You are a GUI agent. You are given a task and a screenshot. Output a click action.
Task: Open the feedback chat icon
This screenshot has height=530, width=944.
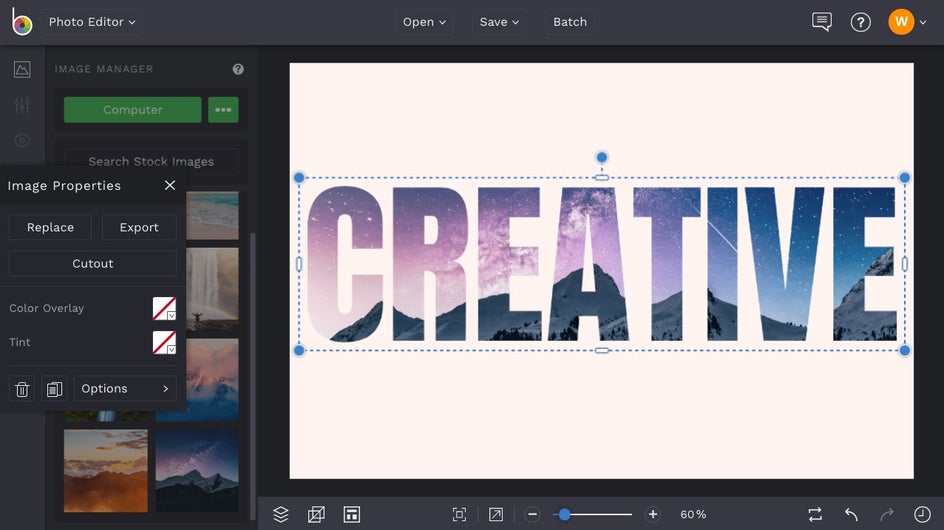tap(822, 22)
